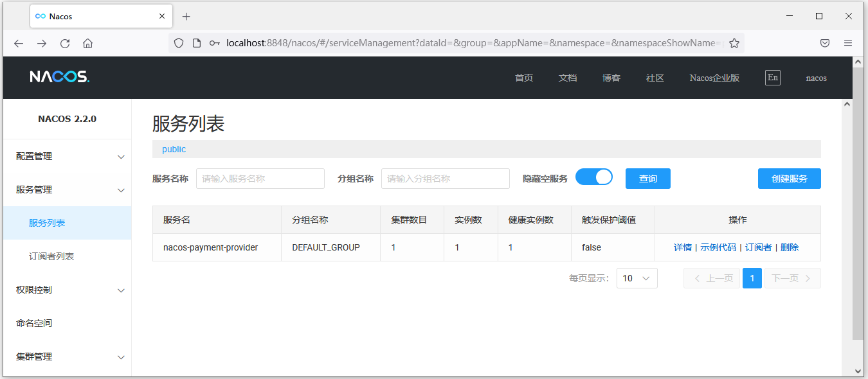This screenshot has width=868, height=379.
Task: Open a new tab with plus icon
Action: point(186,16)
